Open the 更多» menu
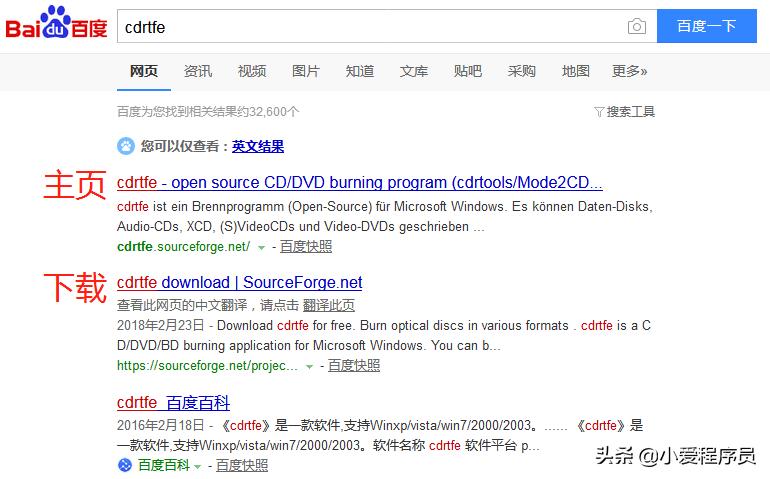This screenshot has height=479, width=770. (x=630, y=71)
